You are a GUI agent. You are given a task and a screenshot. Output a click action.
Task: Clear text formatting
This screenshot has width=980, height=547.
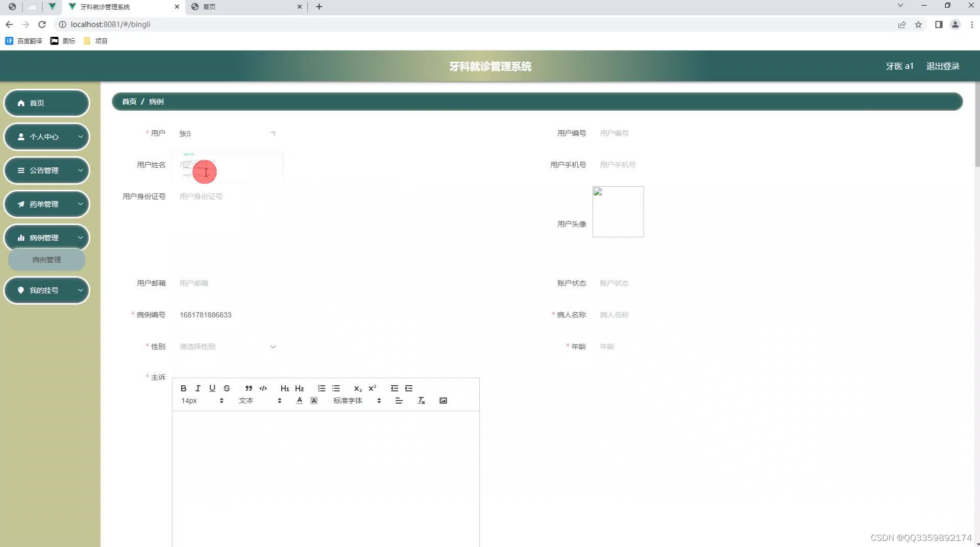click(x=421, y=401)
